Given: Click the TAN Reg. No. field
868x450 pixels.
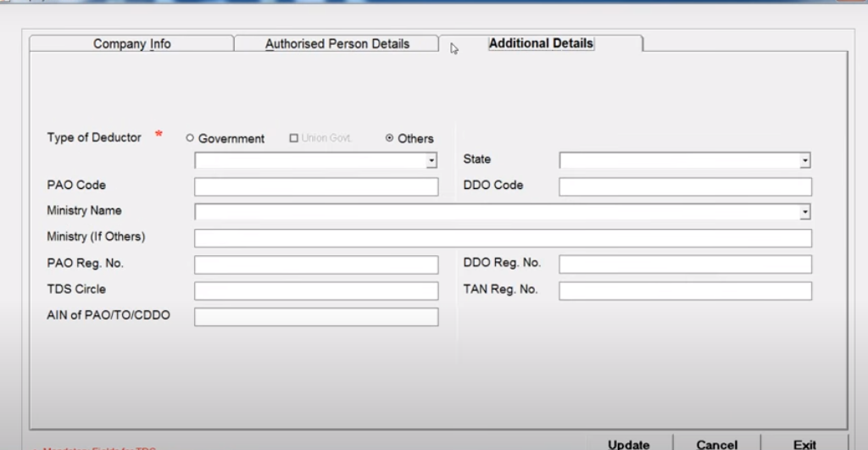Looking at the screenshot, I should pos(685,291).
